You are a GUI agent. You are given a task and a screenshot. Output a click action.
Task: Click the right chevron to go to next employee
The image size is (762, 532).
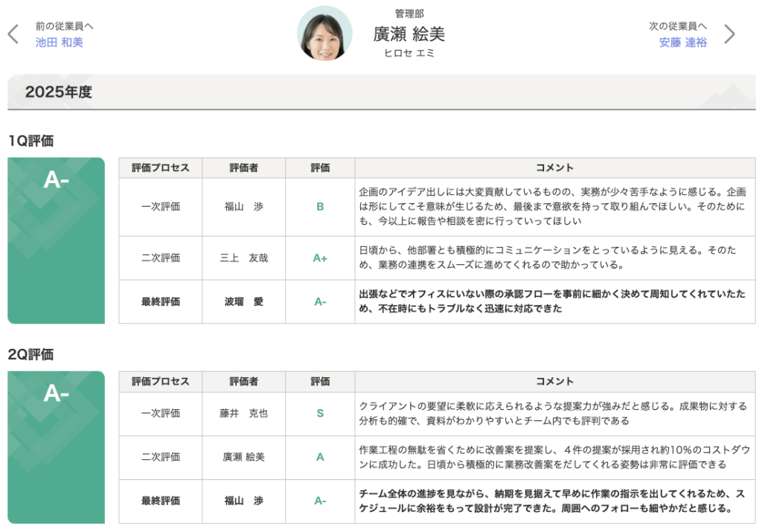(x=729, y=34)
